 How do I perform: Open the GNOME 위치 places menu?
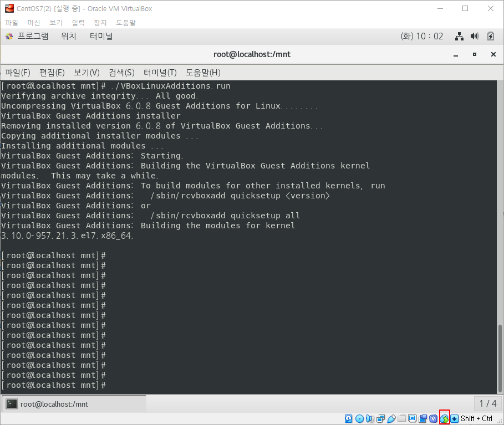[x=68, y=37]
